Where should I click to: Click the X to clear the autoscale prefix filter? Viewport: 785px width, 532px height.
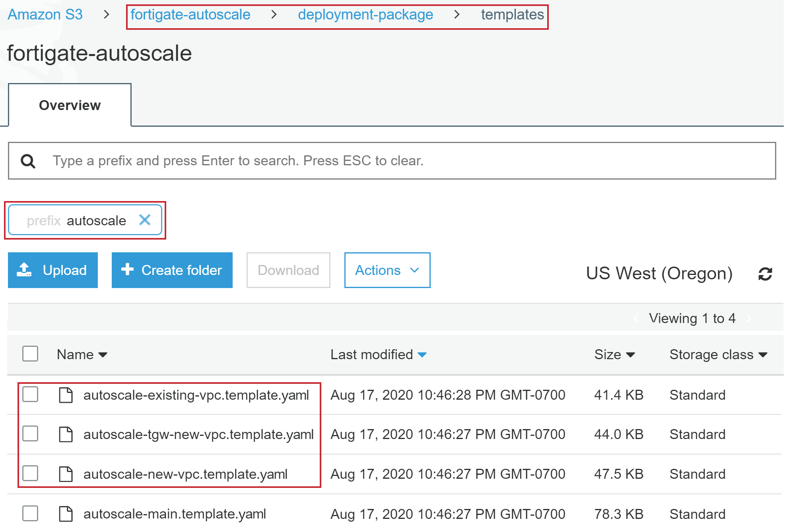pos(145,220)
